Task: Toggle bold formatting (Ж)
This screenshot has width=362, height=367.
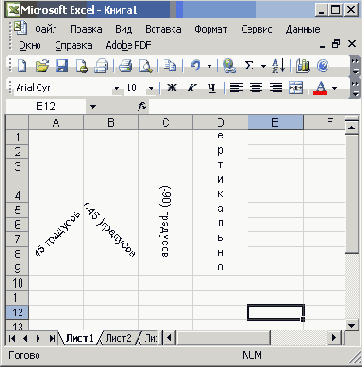Action: (x=171, y=88)
